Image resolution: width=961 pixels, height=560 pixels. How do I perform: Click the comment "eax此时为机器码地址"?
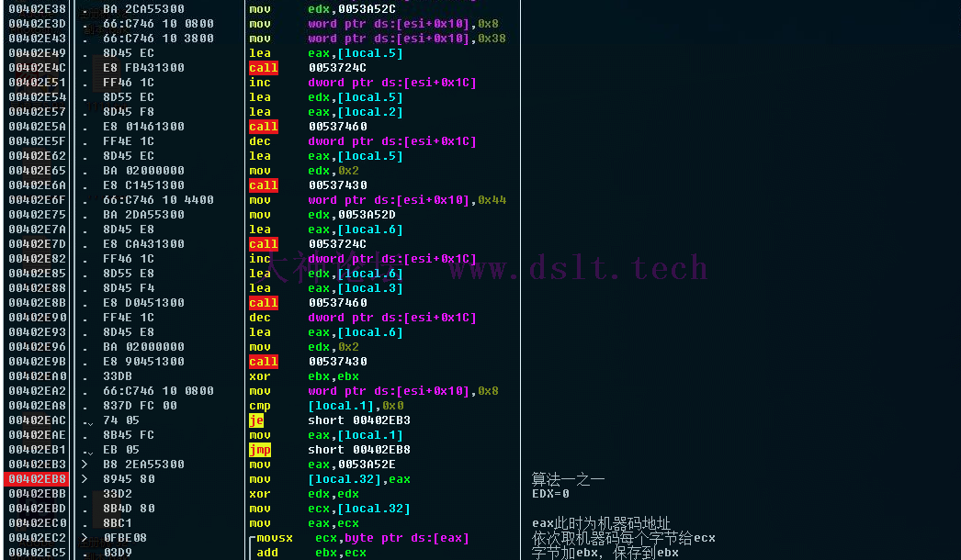(601, 523)
